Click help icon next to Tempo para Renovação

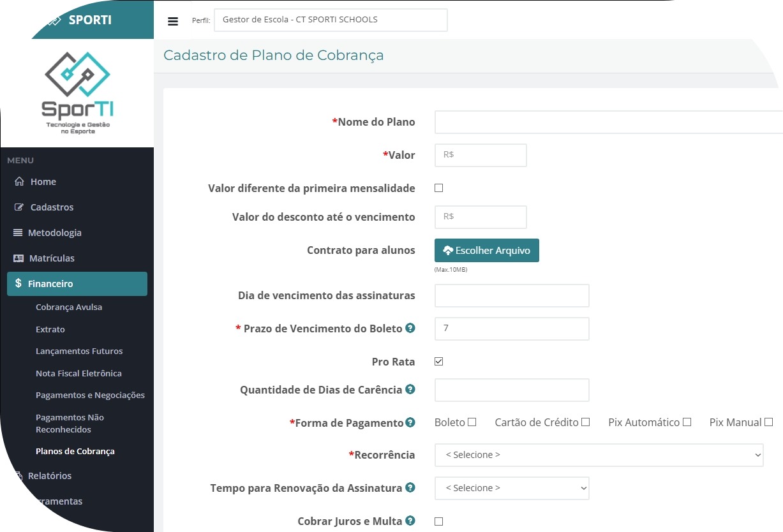(410, 487)
